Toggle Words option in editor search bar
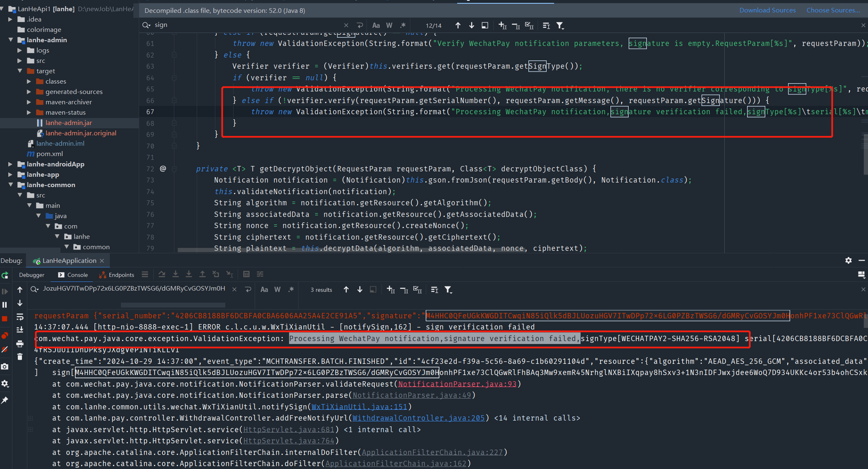The image size is (868, 469). (389, 25)
